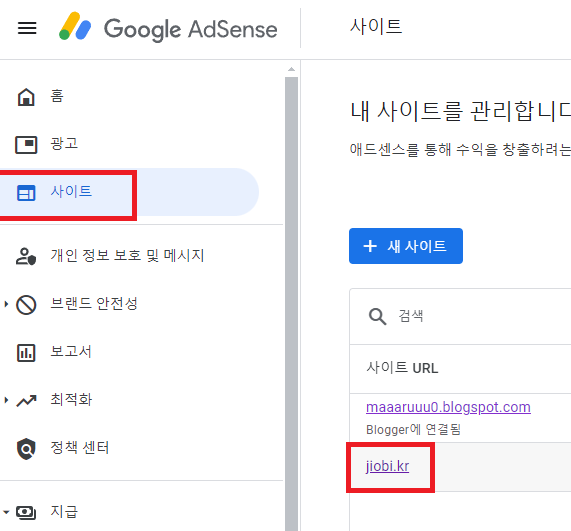The width and height of the screenshot is (571, 531).
Task: Click the search magnifier icon
Action: 377,316
